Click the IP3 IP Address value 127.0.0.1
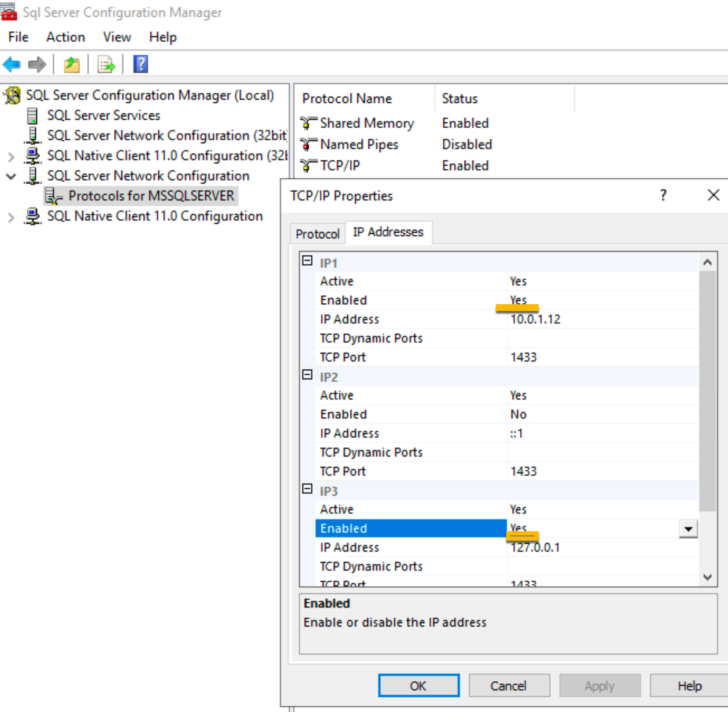Screen dimensions: 728x712 coord(535,547)
